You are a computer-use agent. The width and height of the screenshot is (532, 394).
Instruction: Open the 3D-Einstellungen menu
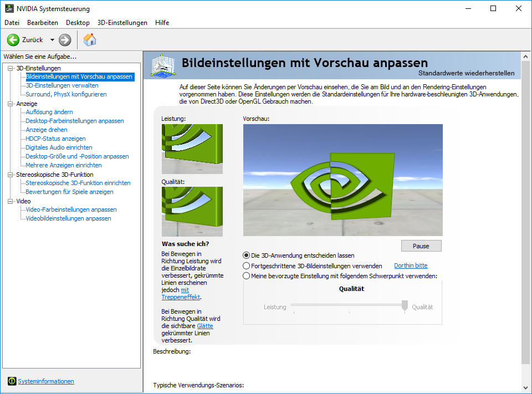click(x=123, y=23)
